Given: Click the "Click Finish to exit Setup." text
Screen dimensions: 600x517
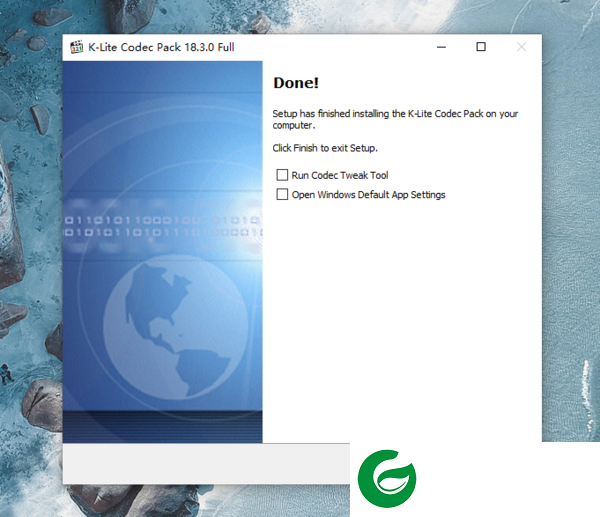Looking at the screenshot, I should pos(325,148).
